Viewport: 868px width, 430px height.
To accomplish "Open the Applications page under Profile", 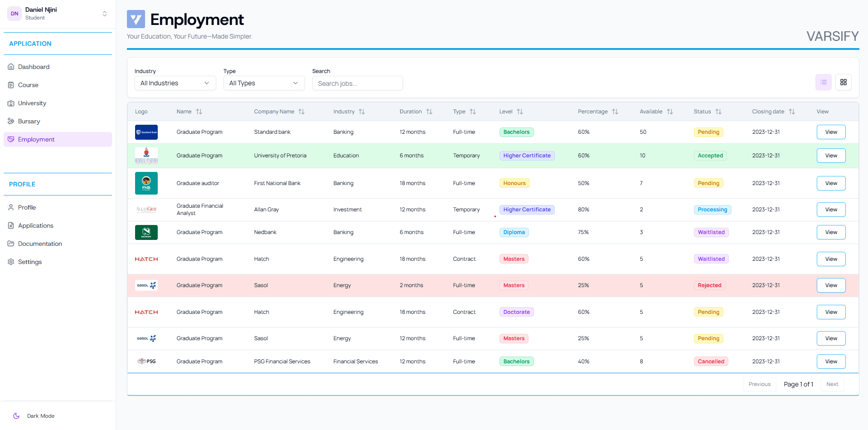I will tap(35, 225).
